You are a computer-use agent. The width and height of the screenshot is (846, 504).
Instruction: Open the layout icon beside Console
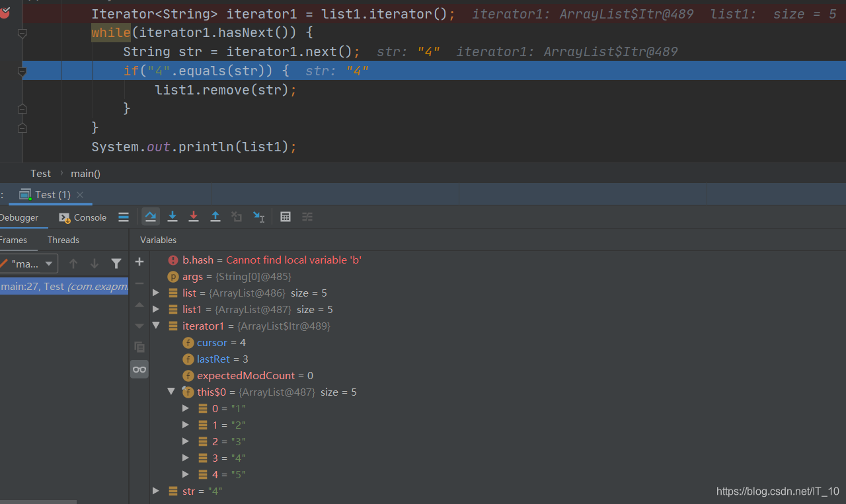point(124,217)
